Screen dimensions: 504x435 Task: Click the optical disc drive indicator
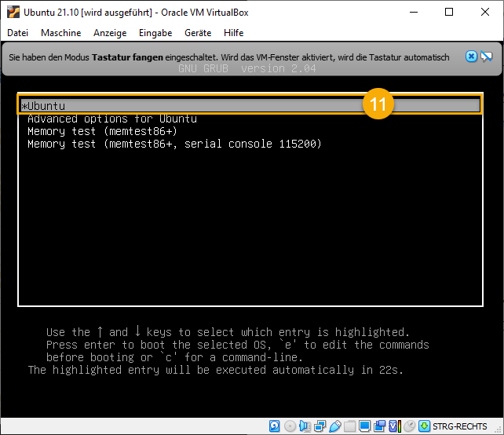point(290,426)
